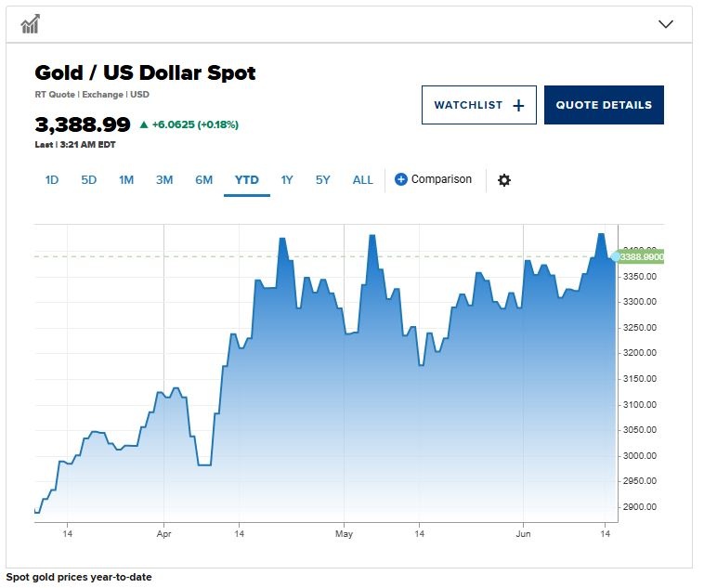Choose the 5Y time range
This screenshot has width=704, height=588.
(x=322, y=180)
